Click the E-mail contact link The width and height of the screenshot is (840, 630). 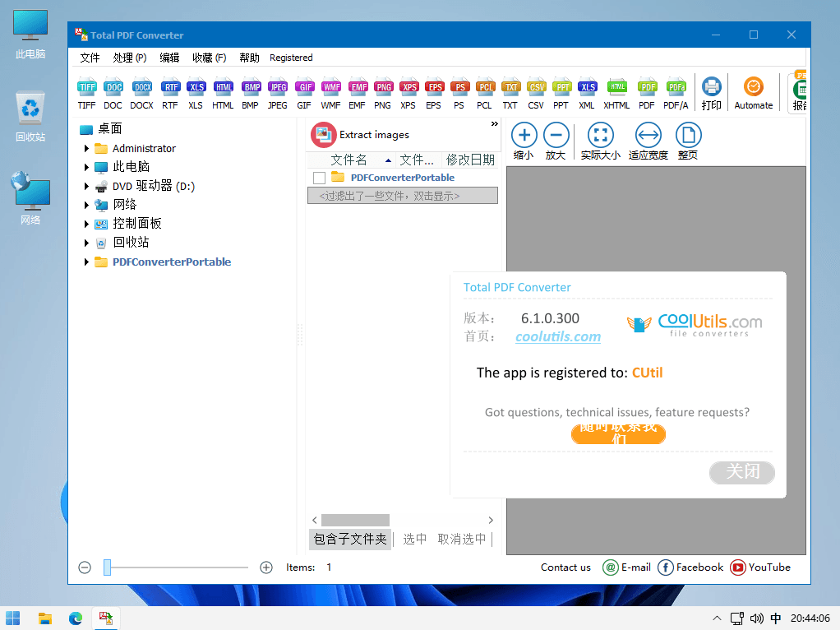click(x=627, y=567)
